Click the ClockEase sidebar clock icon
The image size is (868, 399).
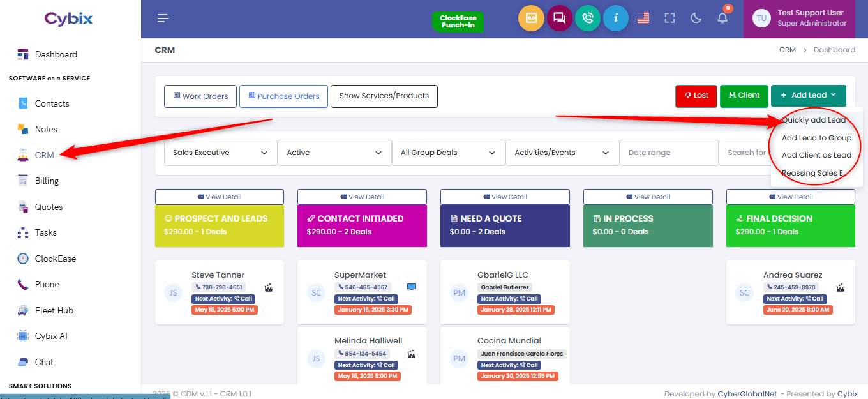point(23,259)
